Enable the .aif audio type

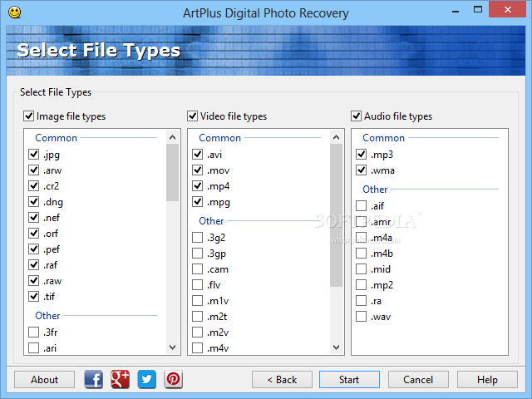362,205
